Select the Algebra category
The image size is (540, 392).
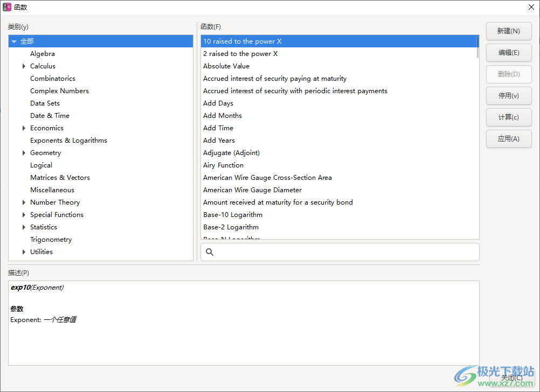[43, 54]
